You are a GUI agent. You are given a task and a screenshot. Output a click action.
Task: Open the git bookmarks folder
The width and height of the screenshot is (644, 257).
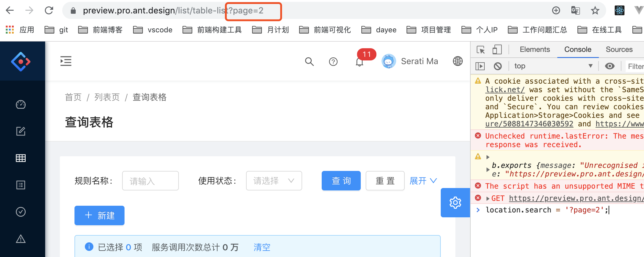(x=56, y=30)
